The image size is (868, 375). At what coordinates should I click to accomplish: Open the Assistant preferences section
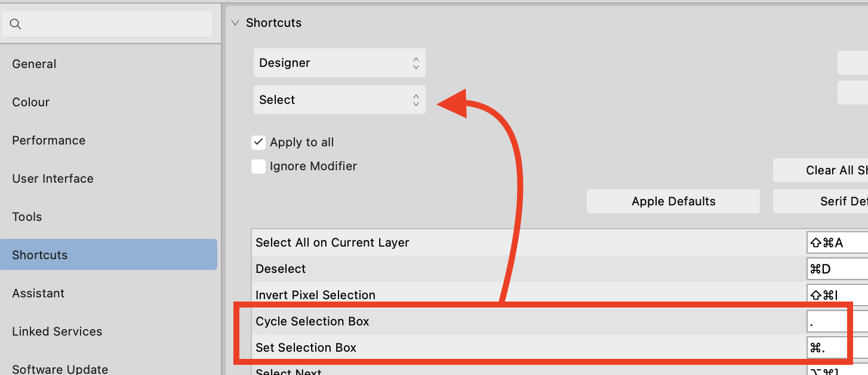coord(38,293)
